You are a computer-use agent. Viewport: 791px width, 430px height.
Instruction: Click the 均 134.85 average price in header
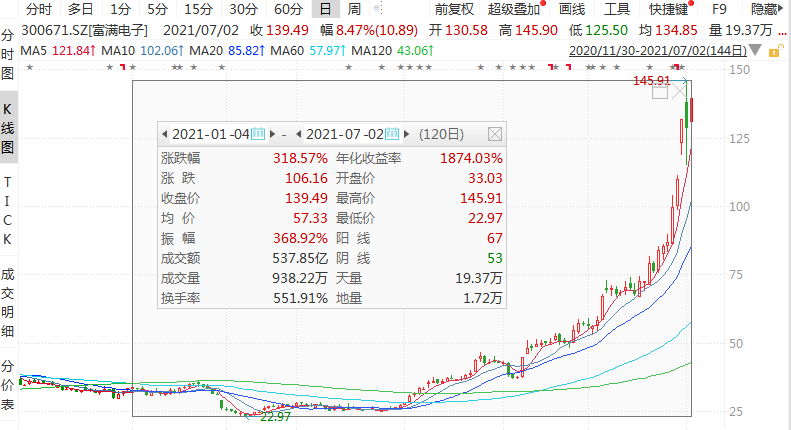(x=668, y=30)
